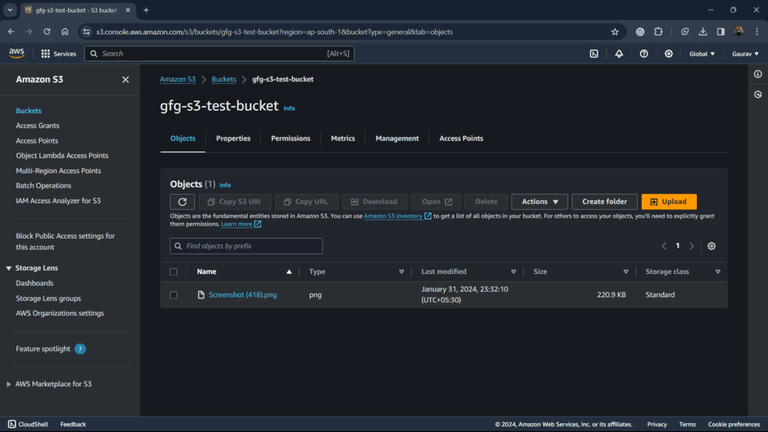This screenshot has height=432, width=768.
Task: Switch to the Properties tab
Action: pyautogui.click(x=233, y=139)
